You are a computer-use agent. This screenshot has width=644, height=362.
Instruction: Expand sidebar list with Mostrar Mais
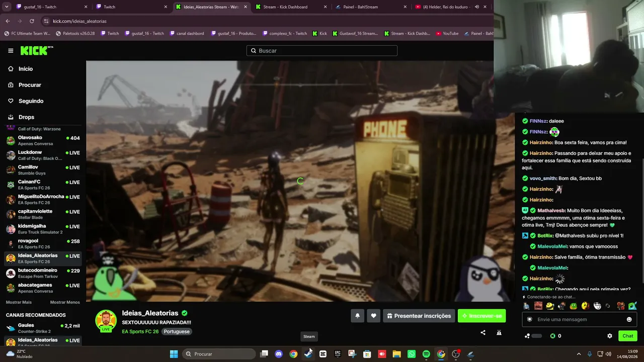tap(19, 302)
